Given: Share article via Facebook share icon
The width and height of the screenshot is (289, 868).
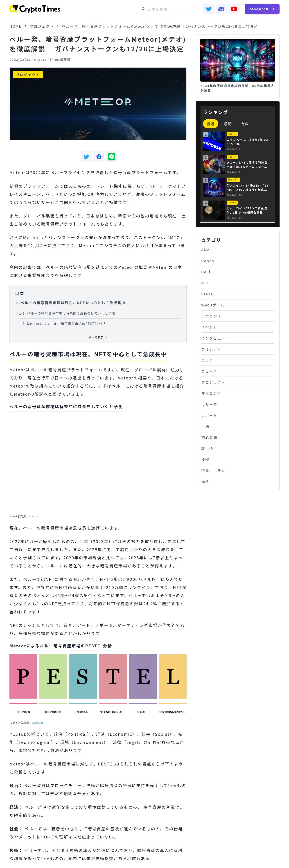Looking at the screenshot, I should pyautogui.click(x=99, y=157).
